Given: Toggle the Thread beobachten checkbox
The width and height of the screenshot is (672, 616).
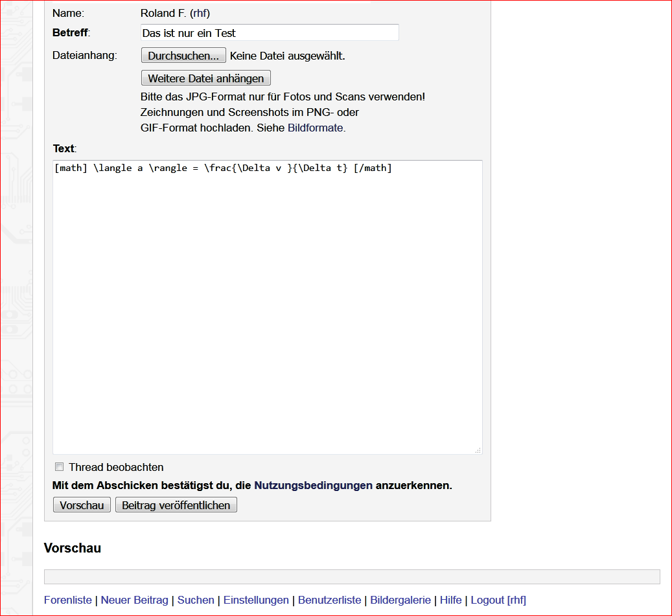Looking at the screenshot, I should [59, 466].
